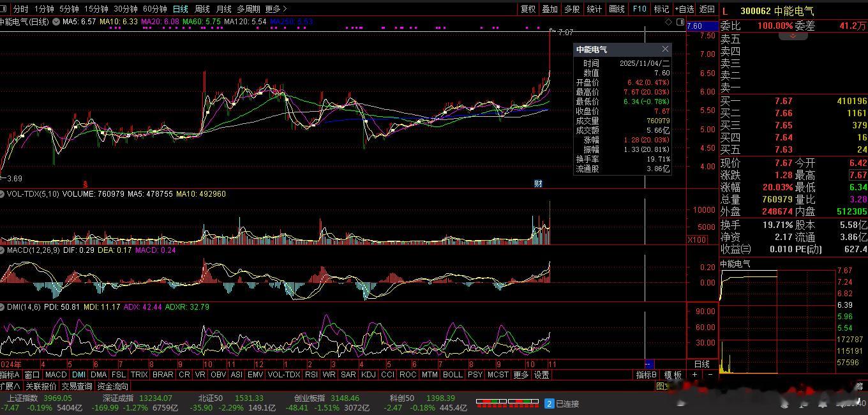Image resolution: width=868 pixels, height=415 pixels.
Task: Open 指标A indicator tab
Action: [x=10, y=375]
